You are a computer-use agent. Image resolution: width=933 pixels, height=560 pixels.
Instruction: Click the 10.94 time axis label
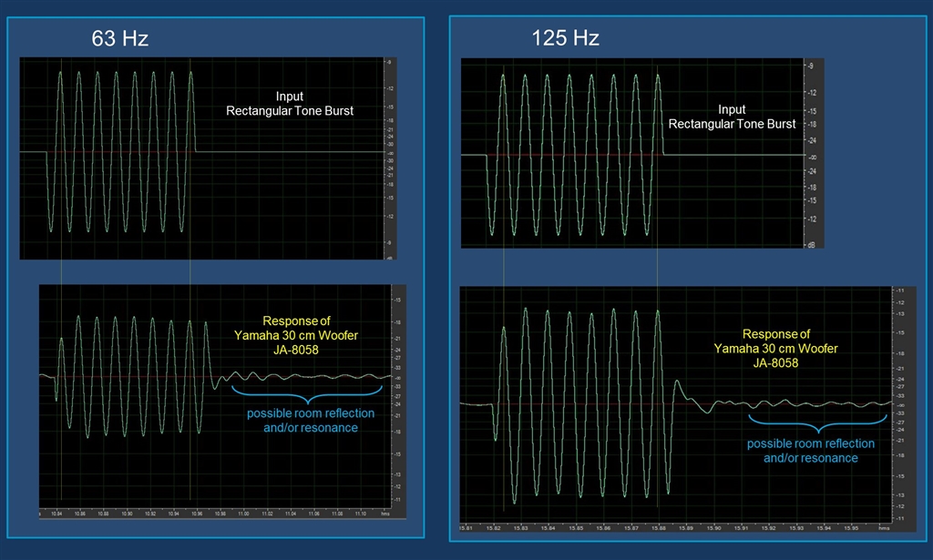tap(173, 514)
